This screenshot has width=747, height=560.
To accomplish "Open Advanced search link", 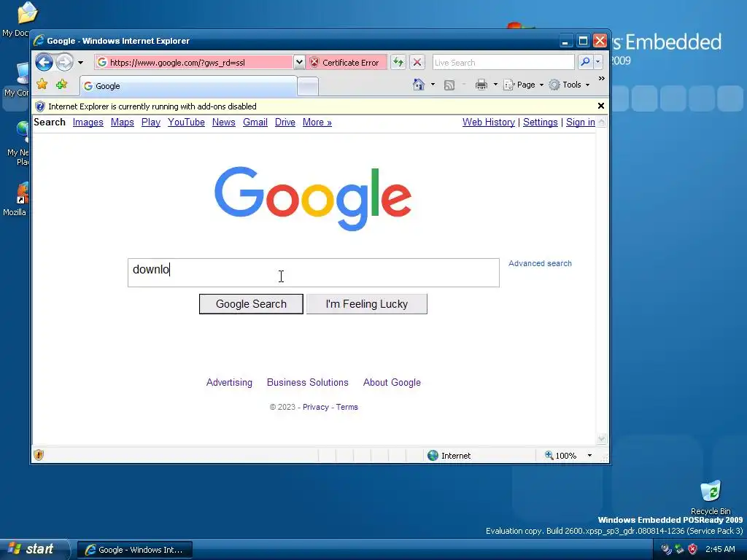I will (x=540, y=263).
